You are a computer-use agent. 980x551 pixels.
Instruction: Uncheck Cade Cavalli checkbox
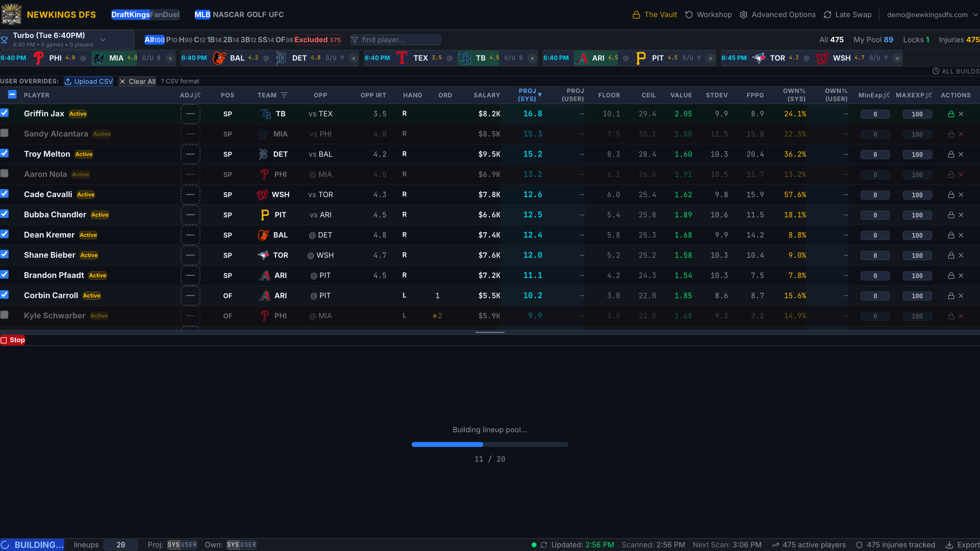coord(5,193)
